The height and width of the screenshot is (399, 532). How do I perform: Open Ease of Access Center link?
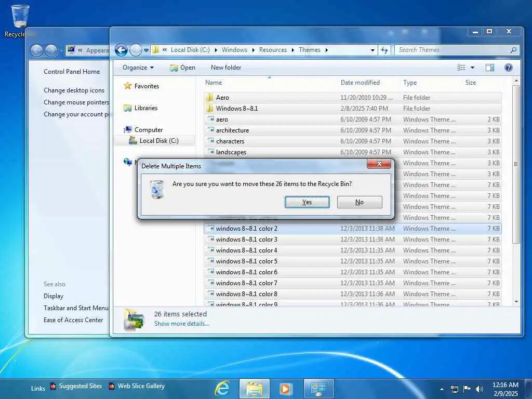[x=73, y=320]
